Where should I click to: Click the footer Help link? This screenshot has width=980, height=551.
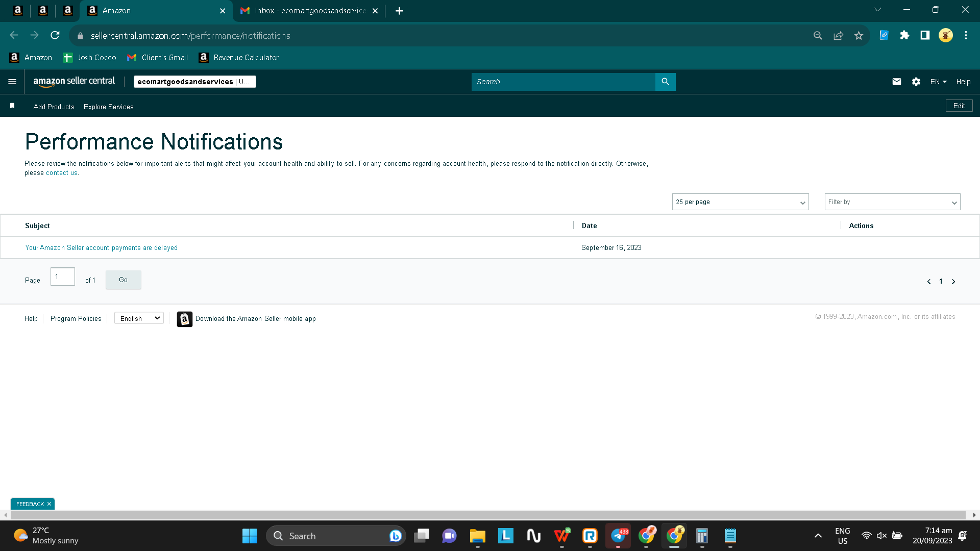pyautogui.click(x=31, y=318)
